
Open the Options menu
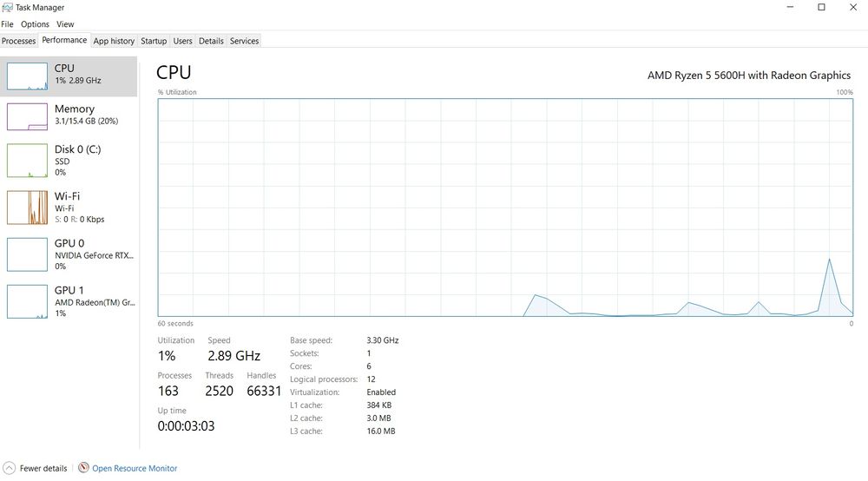[35, 24]
